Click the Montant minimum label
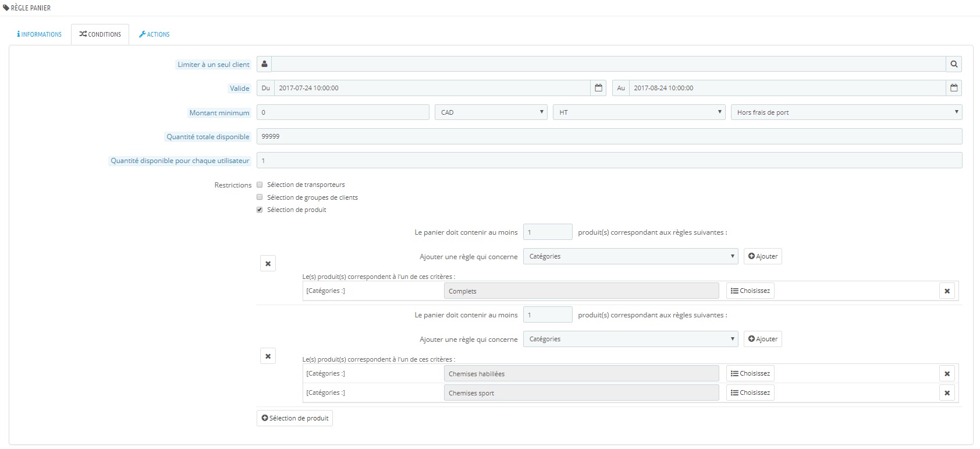980x449 pixels. click(219, 113)
